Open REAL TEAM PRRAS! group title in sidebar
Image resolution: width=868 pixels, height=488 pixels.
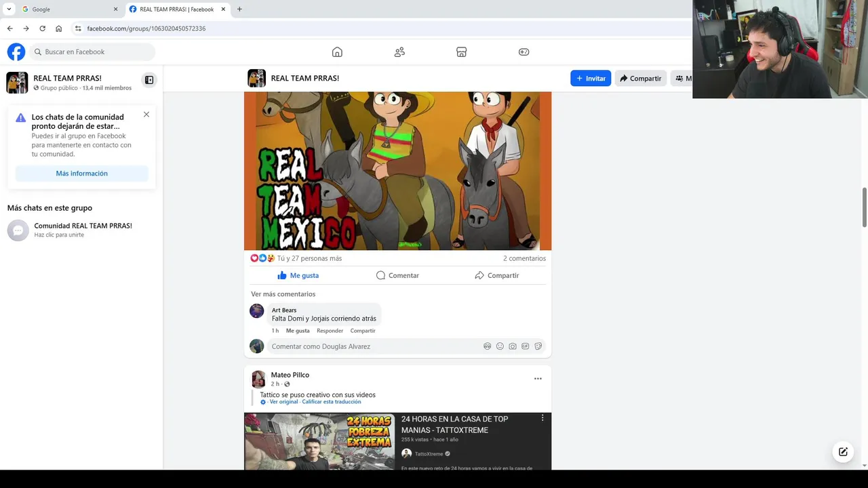67,78
